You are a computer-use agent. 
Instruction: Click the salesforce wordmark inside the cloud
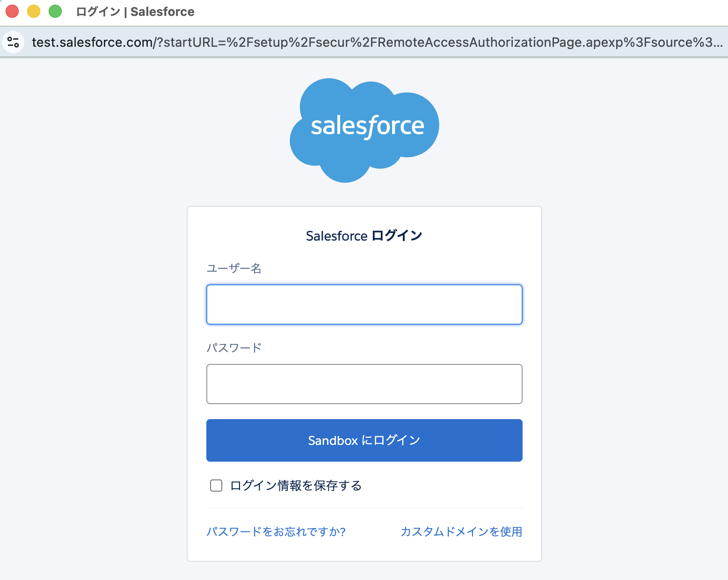tap(367, 126)
